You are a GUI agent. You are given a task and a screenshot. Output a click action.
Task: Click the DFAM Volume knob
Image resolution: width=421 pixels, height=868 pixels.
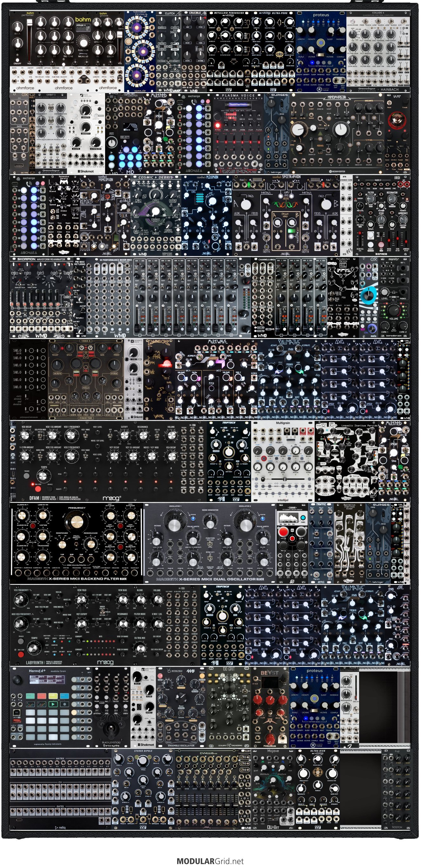click(x=171, y=435)
